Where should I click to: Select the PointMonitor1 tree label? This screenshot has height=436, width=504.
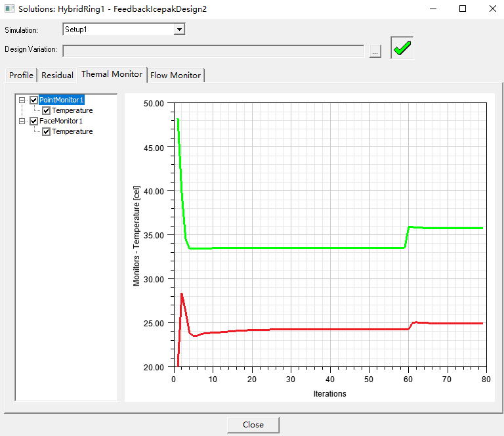pos(62,100)
